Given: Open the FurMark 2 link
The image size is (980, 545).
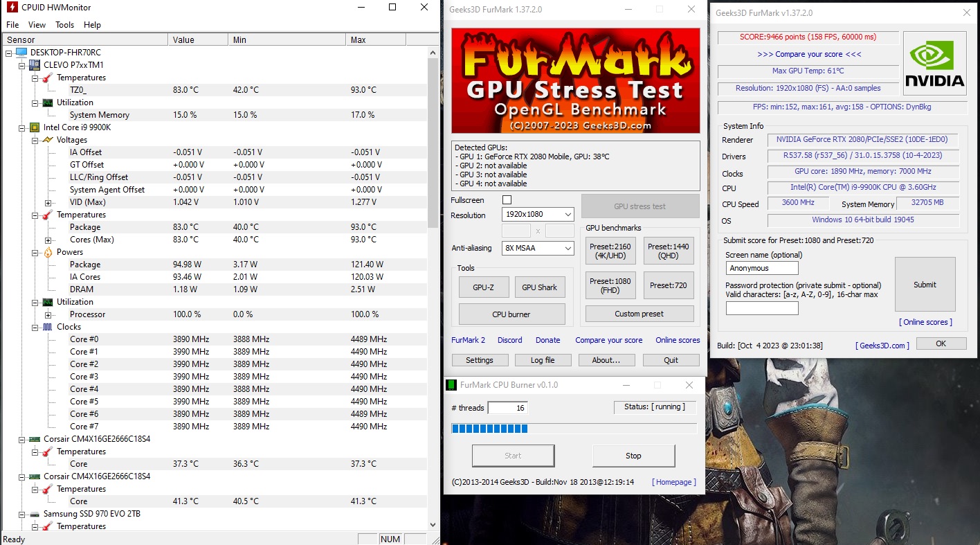Looking at the screenshot, I should [x=469, y=340].
